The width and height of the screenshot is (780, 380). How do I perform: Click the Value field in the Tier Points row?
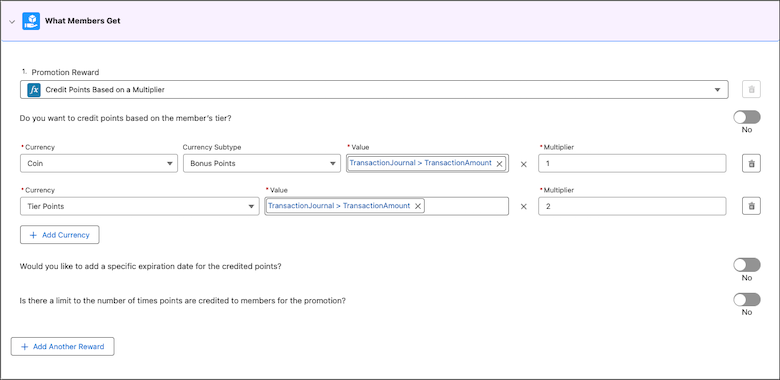[387, 206]
